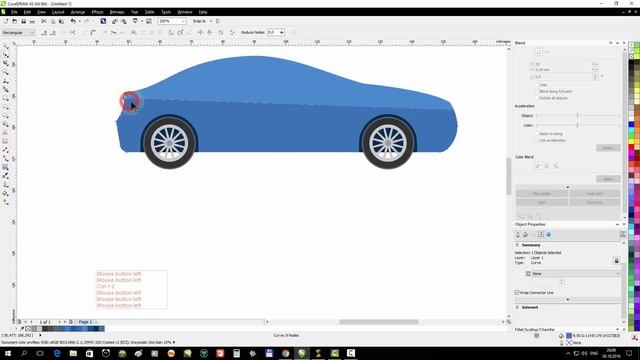This screenshot has height=360, width=640.
Task: Click the Reset button in Blend docker
Action: 608,148
